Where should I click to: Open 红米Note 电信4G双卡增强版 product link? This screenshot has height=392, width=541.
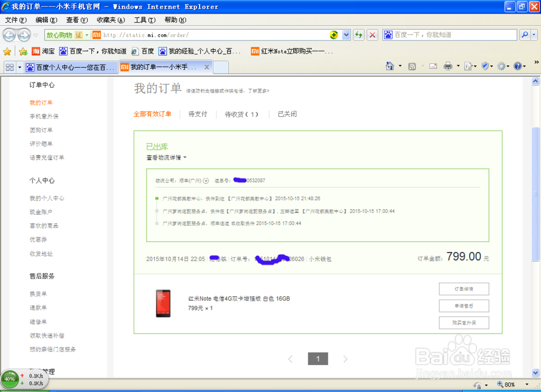point(239,298)
